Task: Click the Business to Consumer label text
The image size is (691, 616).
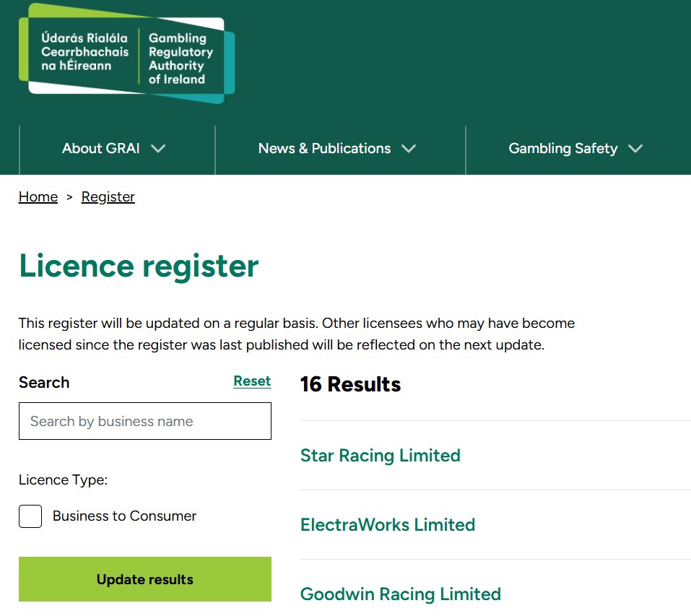Action: [125, 516]
